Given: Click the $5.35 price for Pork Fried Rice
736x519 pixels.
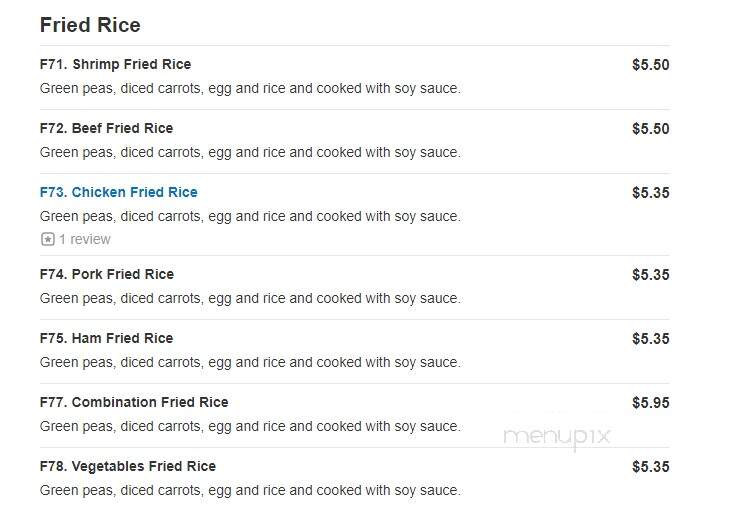Looking at the screenshot, I should click(x=651, y=275).
